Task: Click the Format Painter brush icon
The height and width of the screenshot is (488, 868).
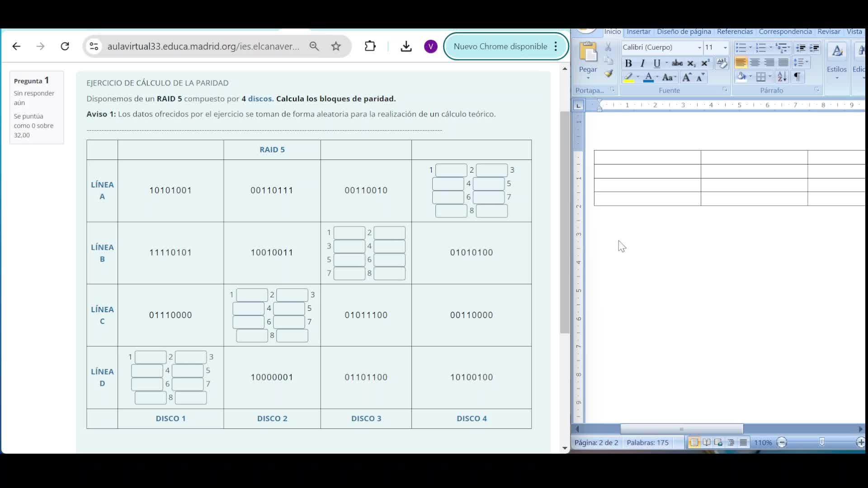Action: [609, 74]
